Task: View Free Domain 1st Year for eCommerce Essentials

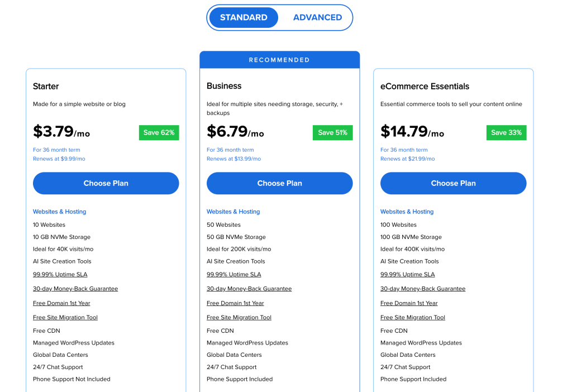Action: (409, 303)
